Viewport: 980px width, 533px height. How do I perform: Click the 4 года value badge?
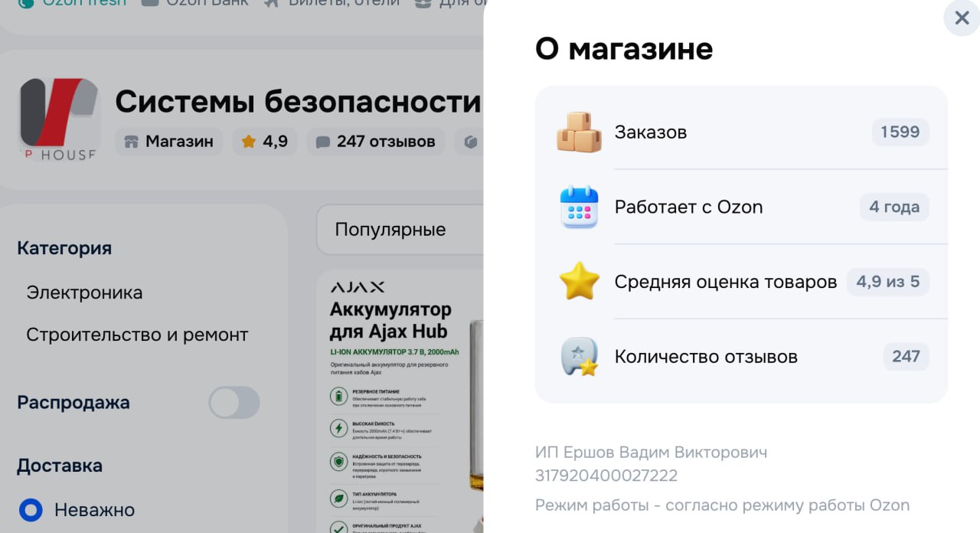point(894,207)
